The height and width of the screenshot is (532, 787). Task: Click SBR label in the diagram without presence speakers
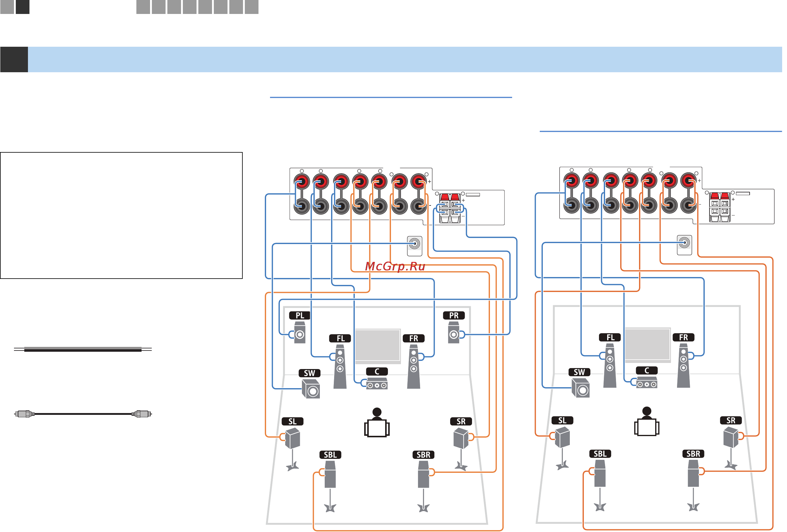tap(693, 454)
